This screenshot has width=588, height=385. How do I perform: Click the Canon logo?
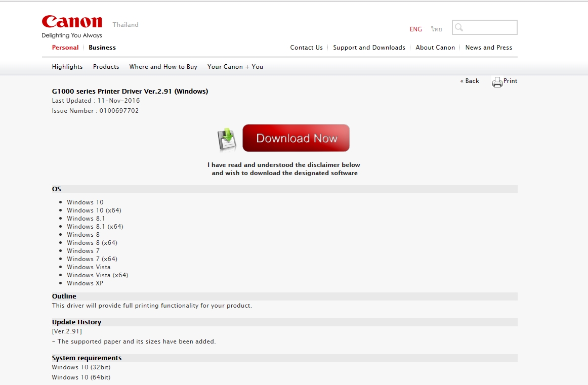[72, 22]
